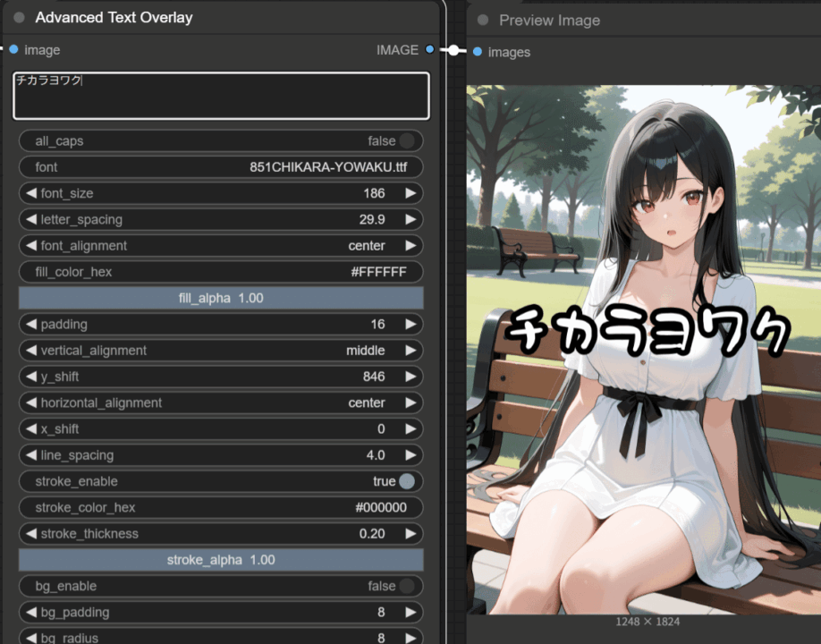Click letter_spacing value 29.9
The image size is (821, 644).
[x=372, y=219]
